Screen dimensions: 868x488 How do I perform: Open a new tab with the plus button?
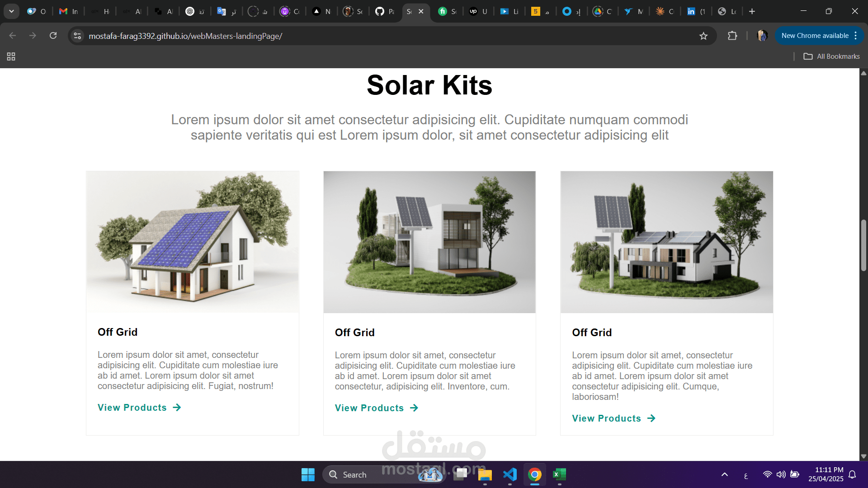click(752, 11)
